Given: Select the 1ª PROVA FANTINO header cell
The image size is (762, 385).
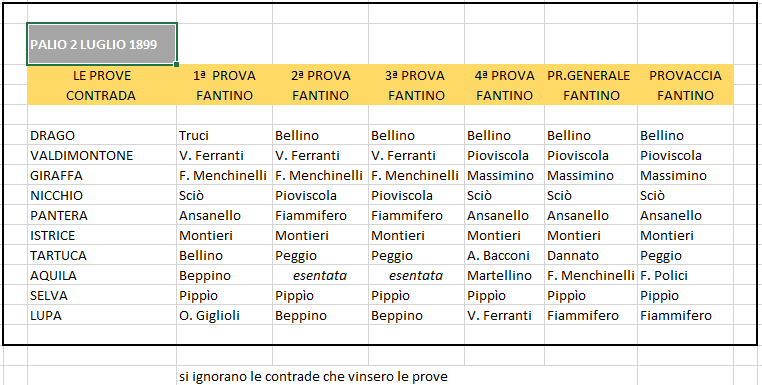Looking at the screenshot, I should click(224, 85).
